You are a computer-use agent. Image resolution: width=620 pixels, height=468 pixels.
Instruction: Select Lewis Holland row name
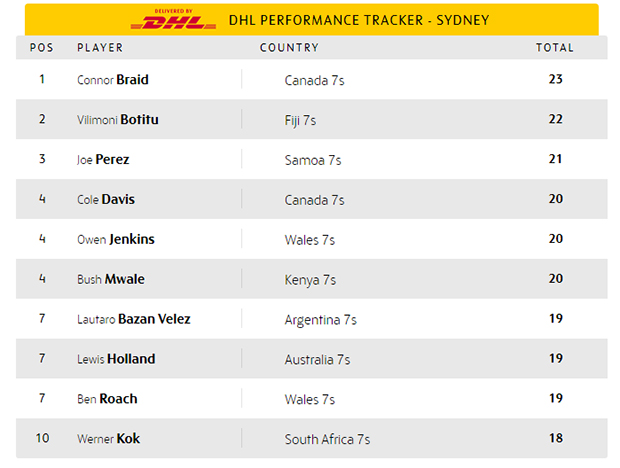[x=116, y=359]
